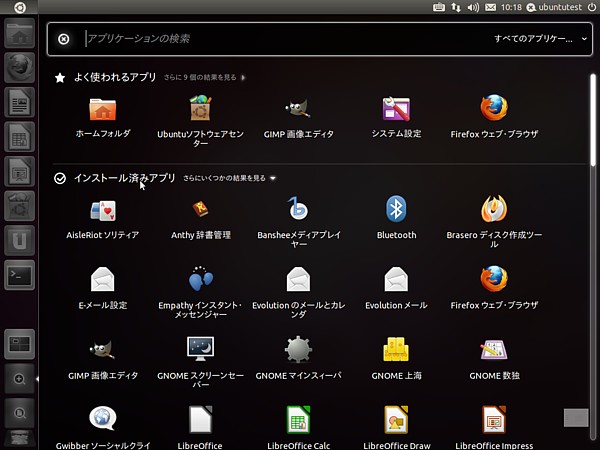The width and height of the screenshot is (600, 450).
Task: Open the LibreOffice start center icon
Action: tap(200, 419)
